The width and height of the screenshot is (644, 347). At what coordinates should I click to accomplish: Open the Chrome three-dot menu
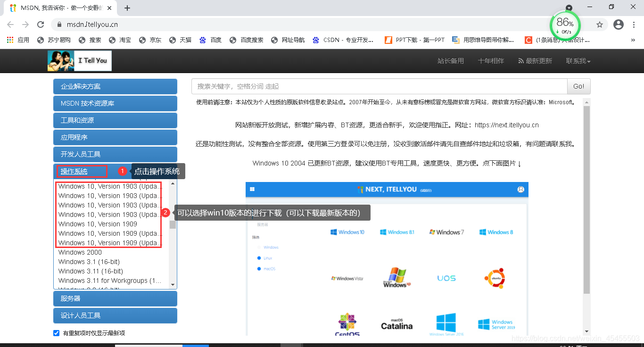tap(634, 25)
